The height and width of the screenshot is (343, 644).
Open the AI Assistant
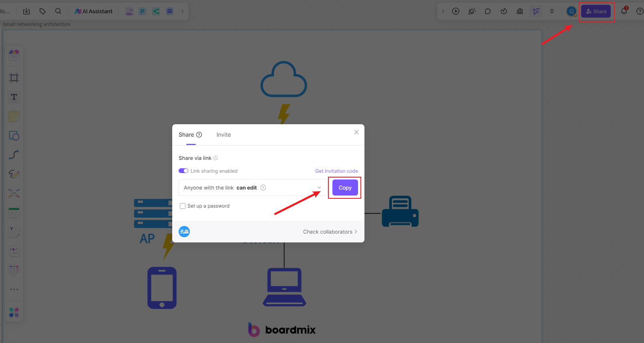click(94, 11)
